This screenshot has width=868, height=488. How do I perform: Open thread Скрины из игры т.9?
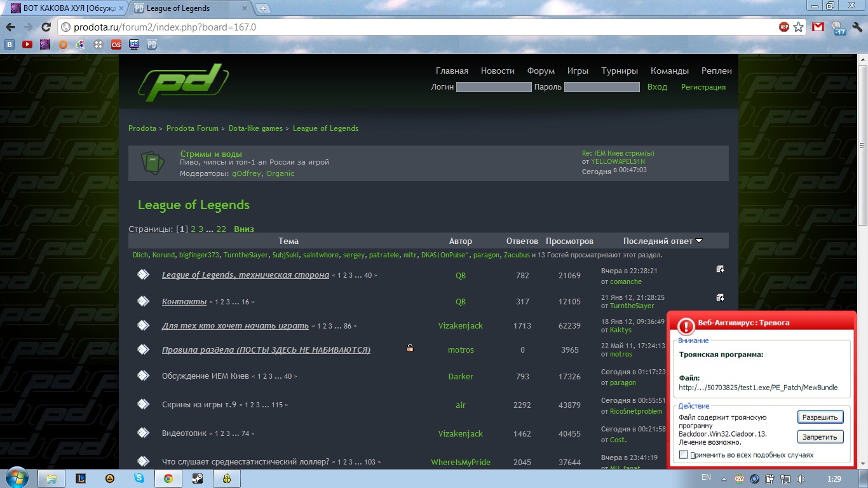click(x=199, y=405)
